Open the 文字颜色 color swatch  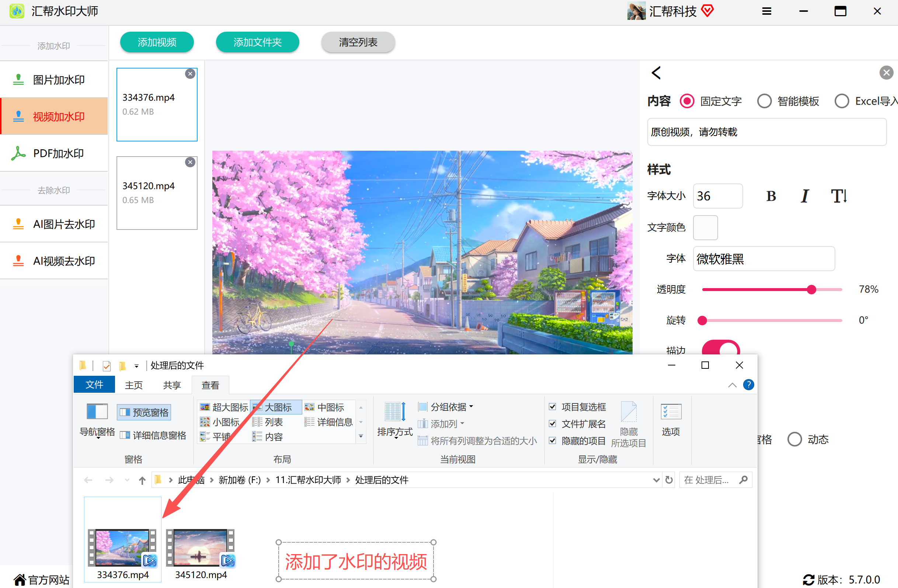705,227
